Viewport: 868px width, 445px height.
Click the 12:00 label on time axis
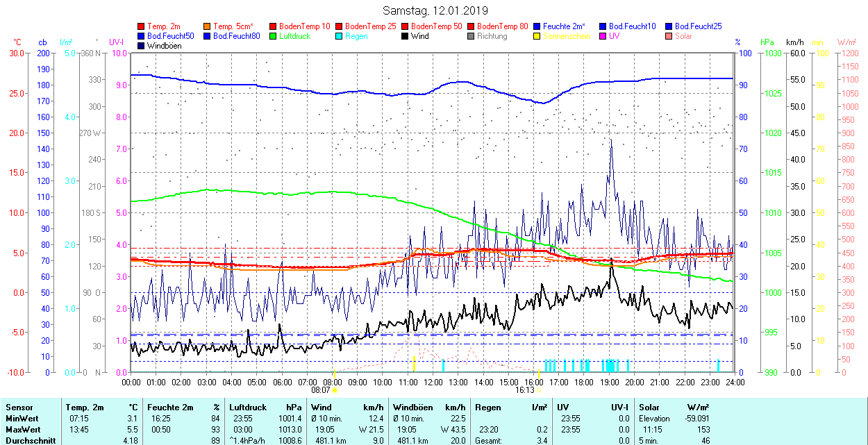[433, 382]
